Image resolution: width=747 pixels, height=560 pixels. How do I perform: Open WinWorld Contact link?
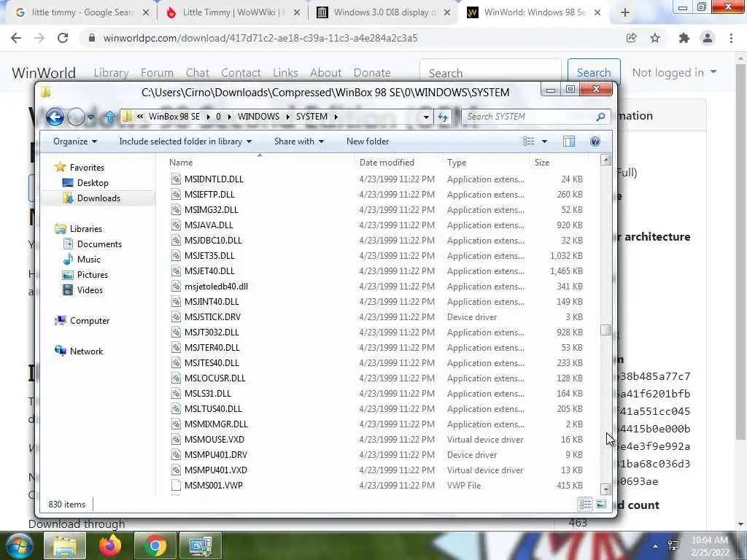tap(241, 72)
